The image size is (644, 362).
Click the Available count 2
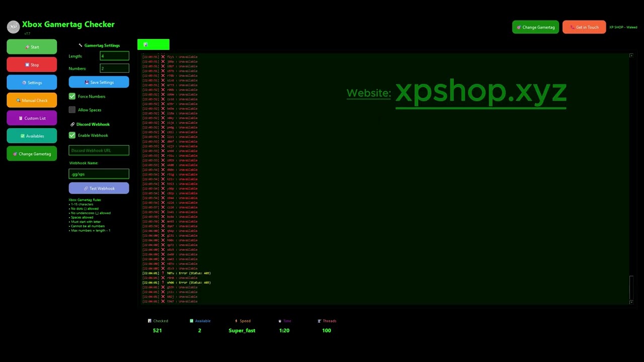pyautogui.click(x=200, y=330)
